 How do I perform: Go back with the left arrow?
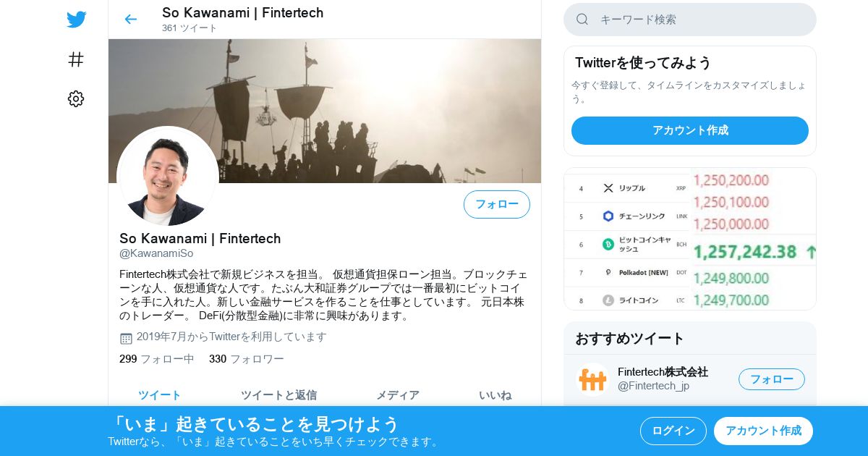pos(130,20)
